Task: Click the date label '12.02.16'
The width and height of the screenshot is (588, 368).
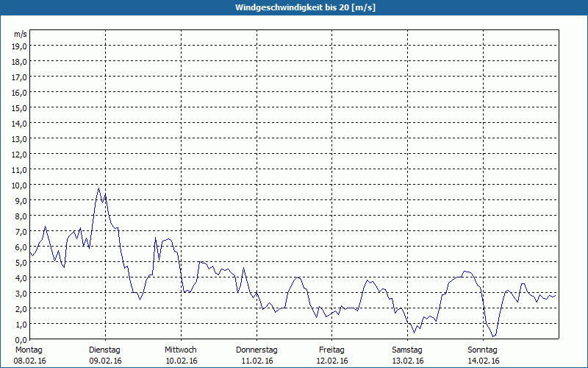Action: pyautogui.click(x=331, y=361)
